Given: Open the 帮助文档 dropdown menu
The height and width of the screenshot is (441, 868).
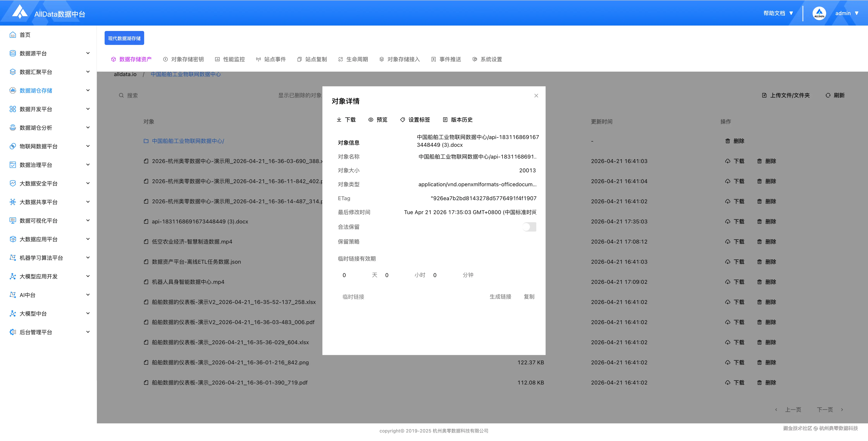Looking at the screenshot, I should coord(777,13).
